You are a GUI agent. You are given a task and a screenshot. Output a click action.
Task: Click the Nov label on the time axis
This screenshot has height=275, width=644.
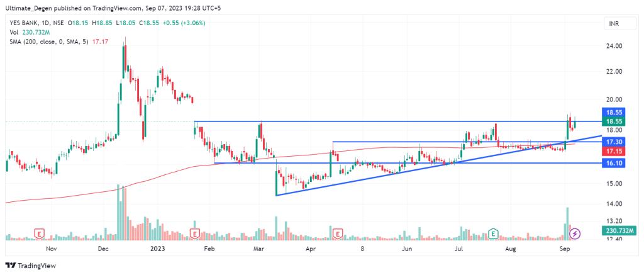pyautogui.click(x=51, y=249)
